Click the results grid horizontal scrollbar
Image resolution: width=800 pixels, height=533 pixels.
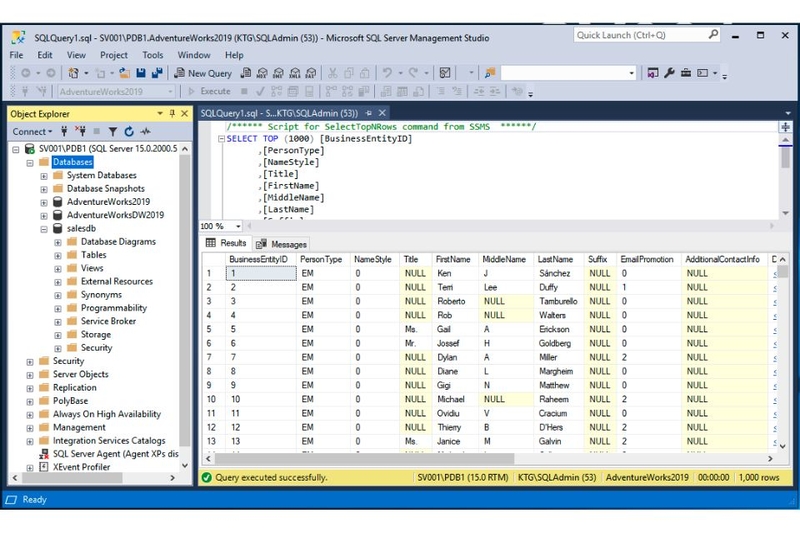tap(364, 459)
